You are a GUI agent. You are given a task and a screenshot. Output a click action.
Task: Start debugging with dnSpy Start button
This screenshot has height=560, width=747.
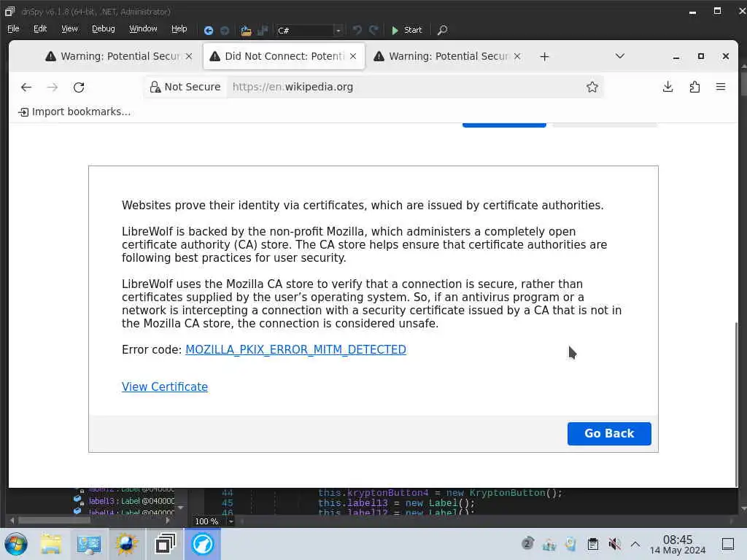click(406, 30)
